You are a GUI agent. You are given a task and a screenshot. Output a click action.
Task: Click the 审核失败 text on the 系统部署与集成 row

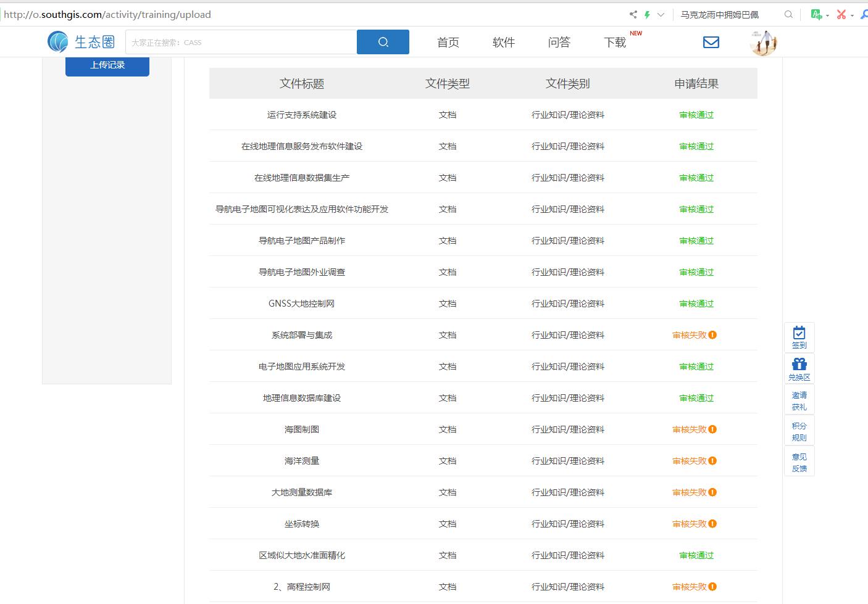point(690,335)
